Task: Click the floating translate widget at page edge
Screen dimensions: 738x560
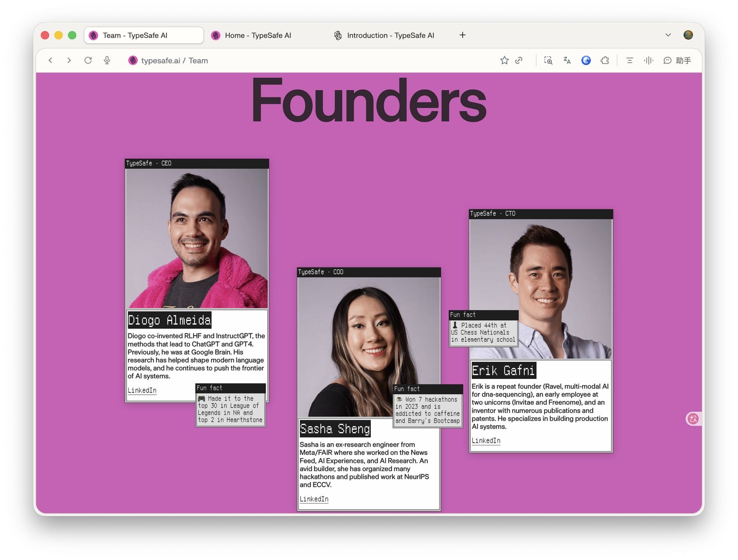Action: click(693, 419)
